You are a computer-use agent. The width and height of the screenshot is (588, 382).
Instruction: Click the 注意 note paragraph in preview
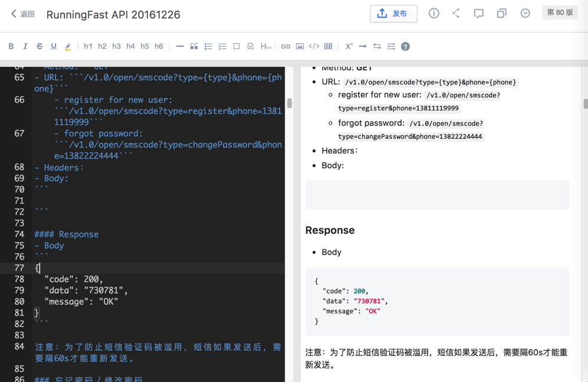click(x=436, y=358)
